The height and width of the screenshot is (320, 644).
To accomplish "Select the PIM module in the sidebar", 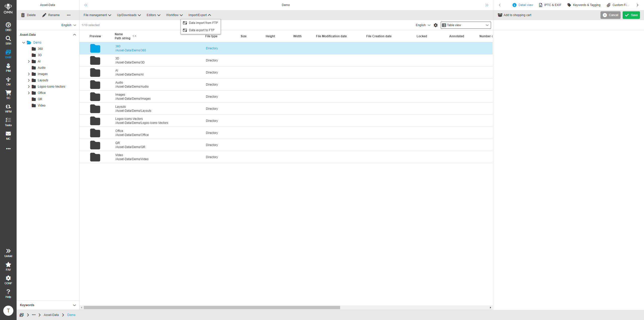I will pyautogui.click(x=8, y=67).
